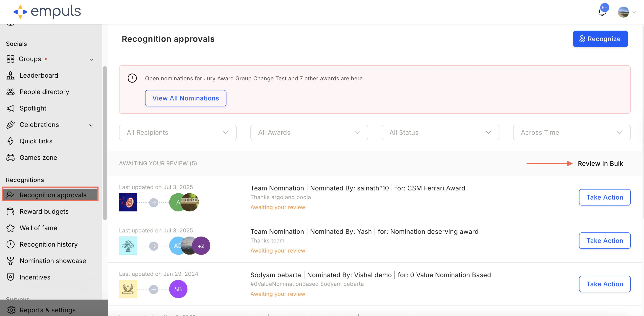Click the CSM Ferrari Award target thumbnail
This screenshot has height=316, width=644.
tap(128, 202)
